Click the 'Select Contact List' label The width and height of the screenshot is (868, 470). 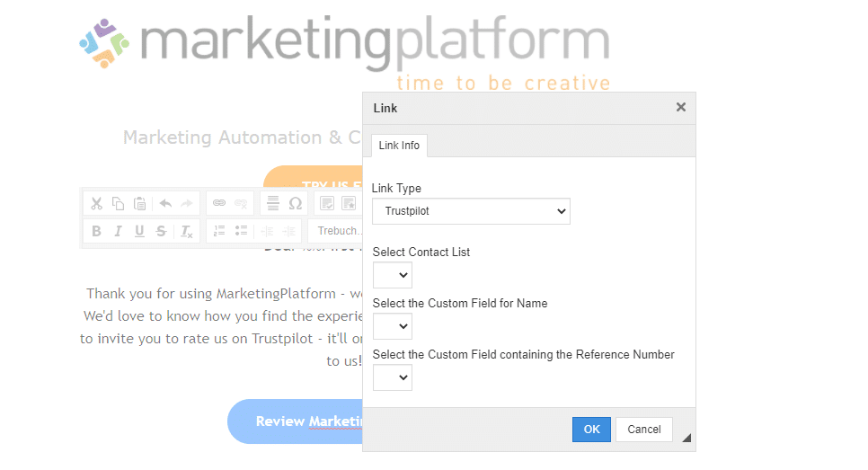click(x=421, y=252)
